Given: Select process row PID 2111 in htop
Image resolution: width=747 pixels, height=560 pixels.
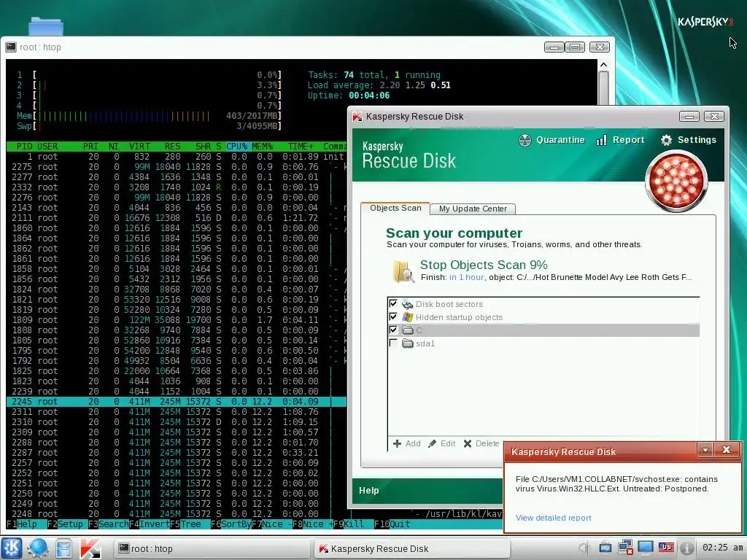Looking at the screenshot, I should point(177,217).
